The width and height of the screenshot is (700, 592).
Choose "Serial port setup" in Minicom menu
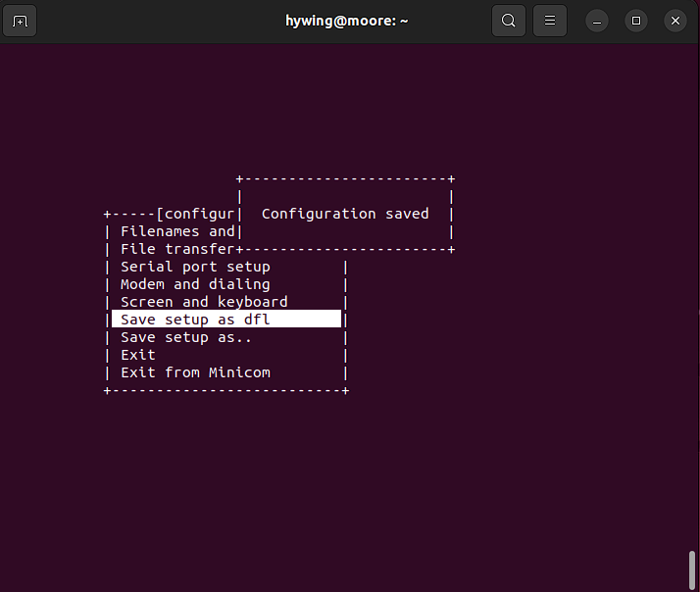(195, 267)
